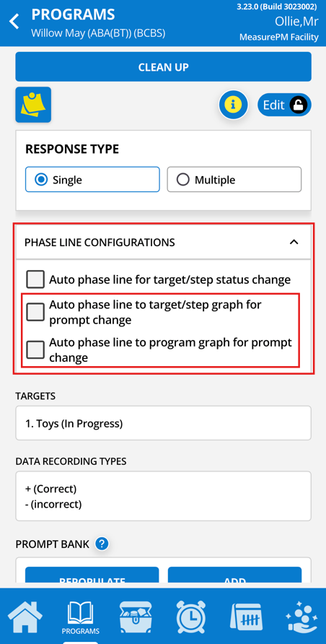This screenshot has height=644, width=326.
Task: Check auto phase line to target/step graph
Action: (x=35, y=312)
